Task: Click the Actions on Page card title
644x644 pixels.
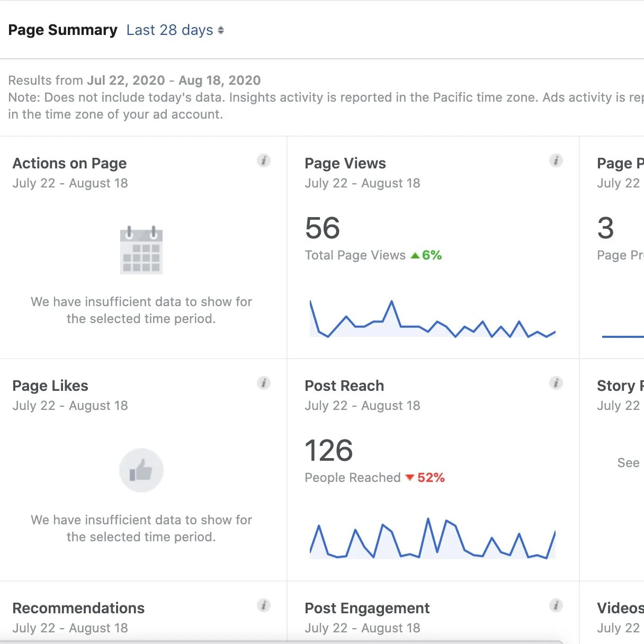Action: click(x=69, y=163)
